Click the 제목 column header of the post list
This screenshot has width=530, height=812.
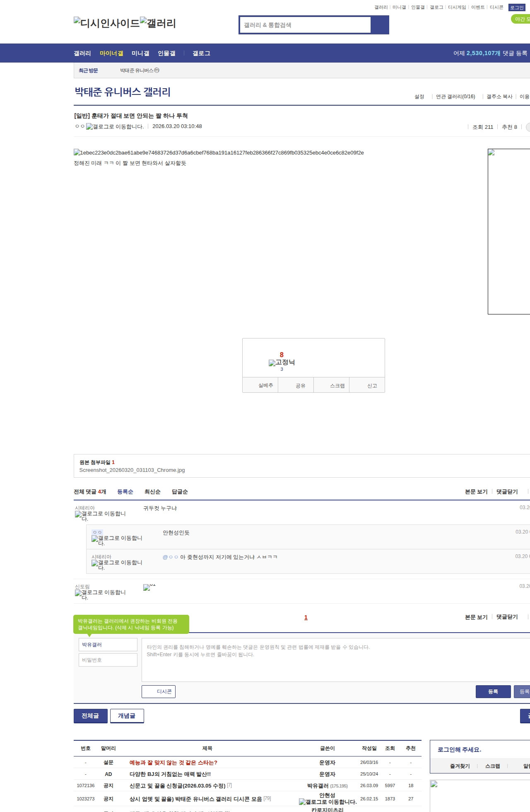207,748
